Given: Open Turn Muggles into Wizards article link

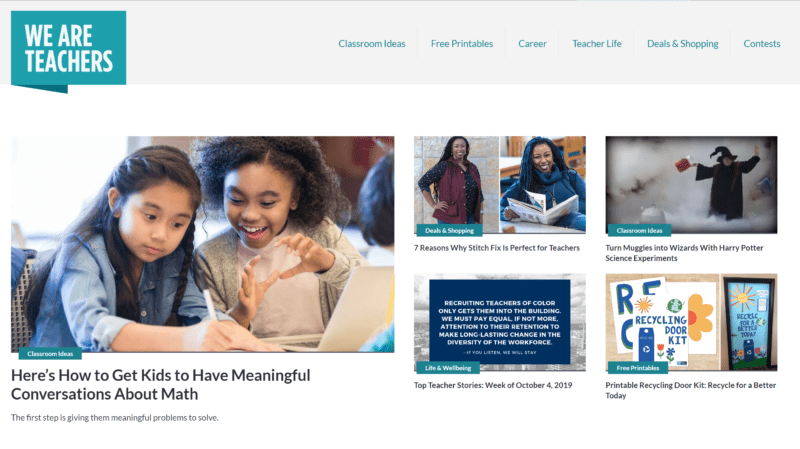Looking at the screenshot, I should [x=684, y=253].
